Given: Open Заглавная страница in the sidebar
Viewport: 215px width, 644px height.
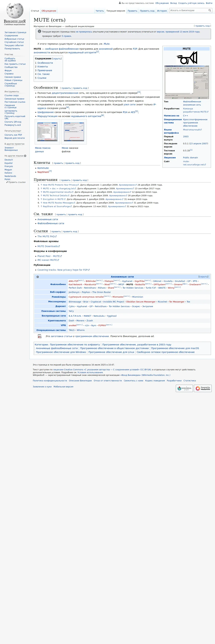Looking at the screenshot, I should [15, 32].
